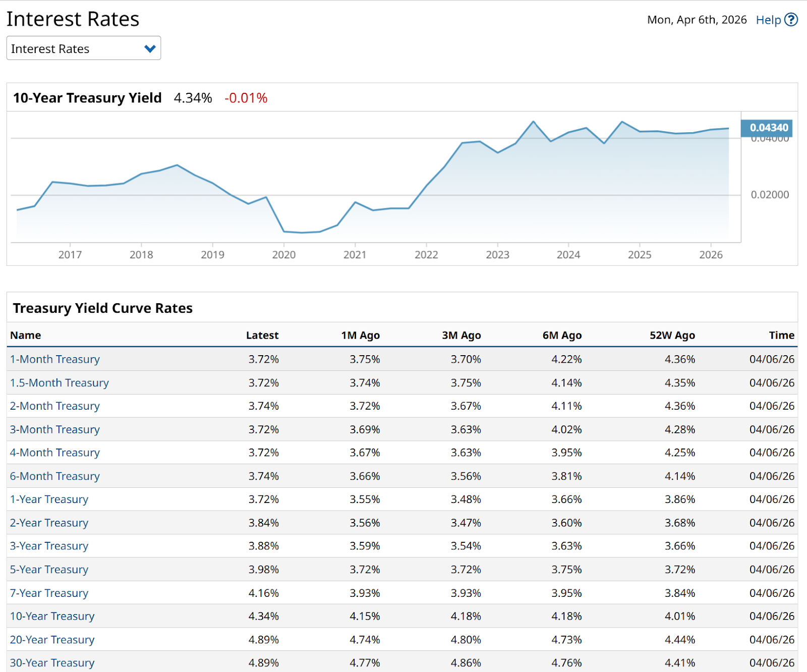This screenshot has width=807, height=672.
Task: Select the 5-Year Treasury link
Action: [x=49, y=570]
